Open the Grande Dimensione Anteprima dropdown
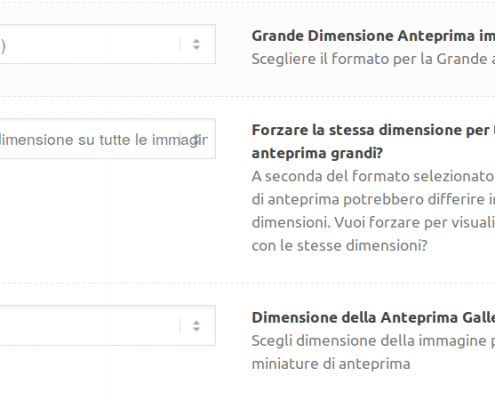495x400 pixels. coord(108,44)
